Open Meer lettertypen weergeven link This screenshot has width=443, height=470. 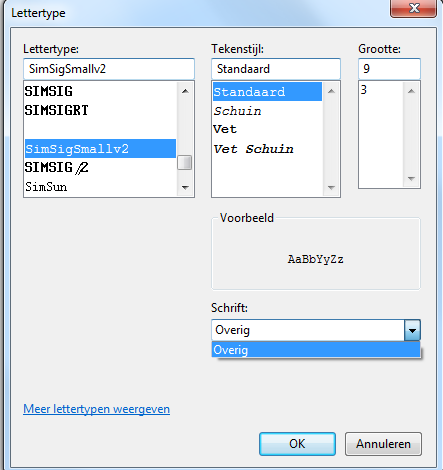pos(96,409)
